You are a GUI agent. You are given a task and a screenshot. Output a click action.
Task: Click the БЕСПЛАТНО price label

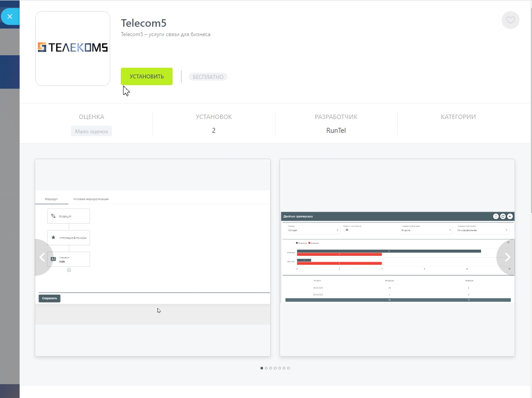[208, 77]
